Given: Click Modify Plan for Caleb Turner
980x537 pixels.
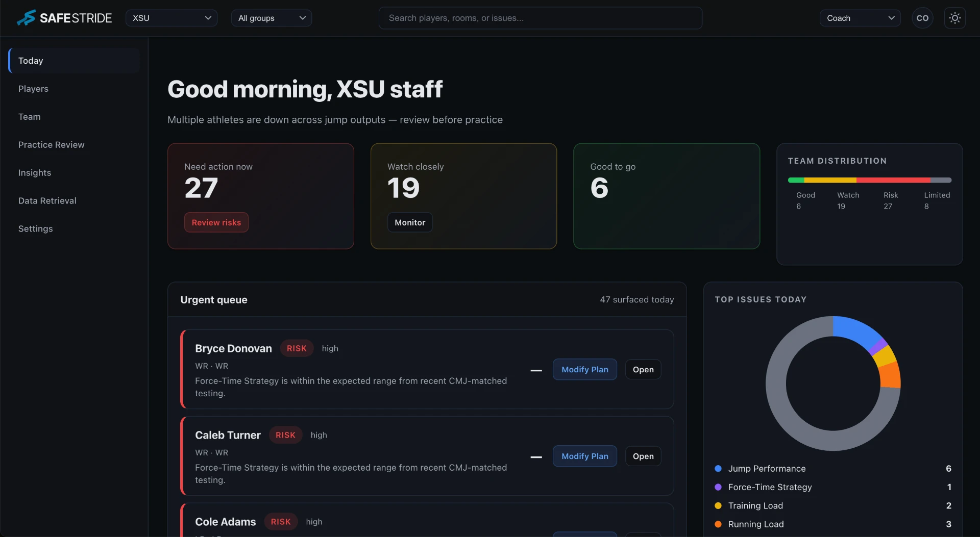Looking at the screenshot, I should [585, 456].
